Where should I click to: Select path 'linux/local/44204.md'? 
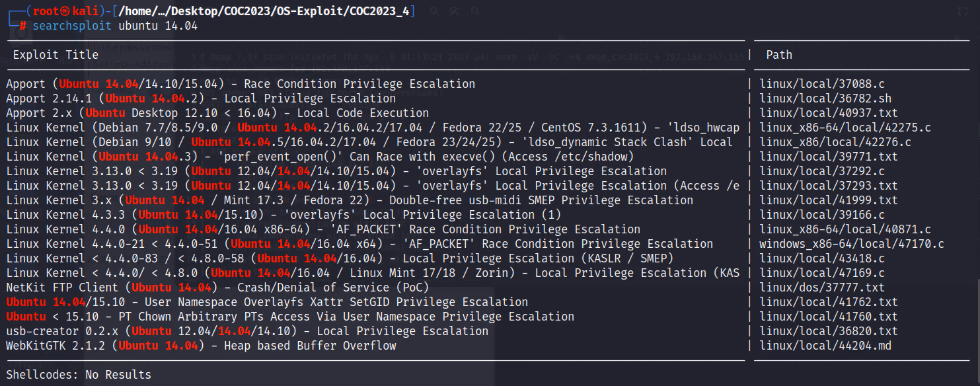click(x=825, y=346)
